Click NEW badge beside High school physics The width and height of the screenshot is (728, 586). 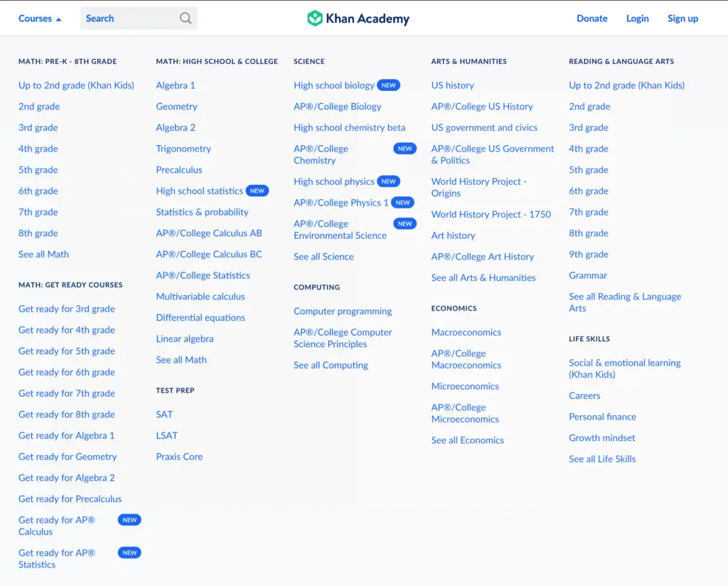point(389,181)
